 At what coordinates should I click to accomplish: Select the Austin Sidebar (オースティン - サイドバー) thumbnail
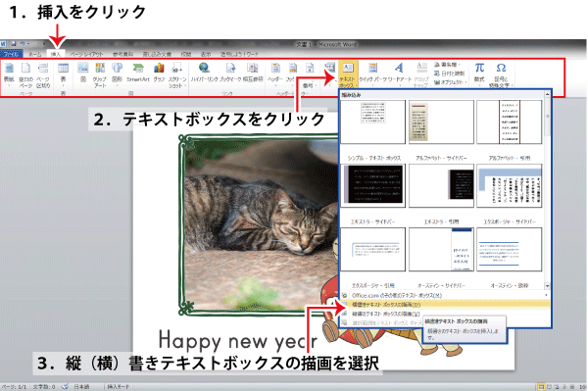pyautogui.click(x=441, y=249)
